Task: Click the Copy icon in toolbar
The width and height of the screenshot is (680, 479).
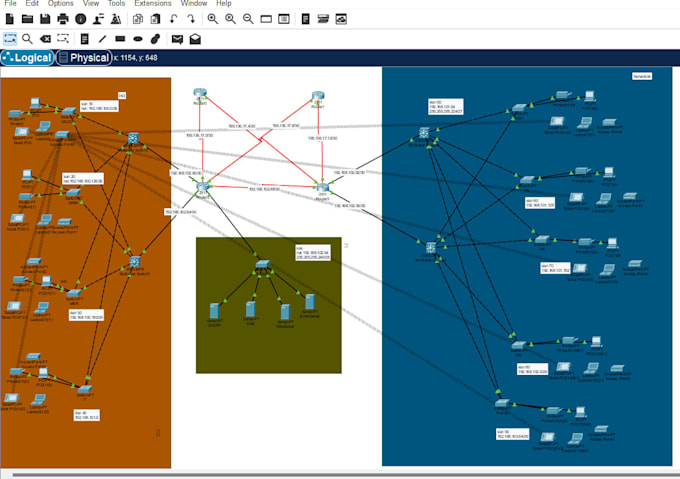Action: 138,19
